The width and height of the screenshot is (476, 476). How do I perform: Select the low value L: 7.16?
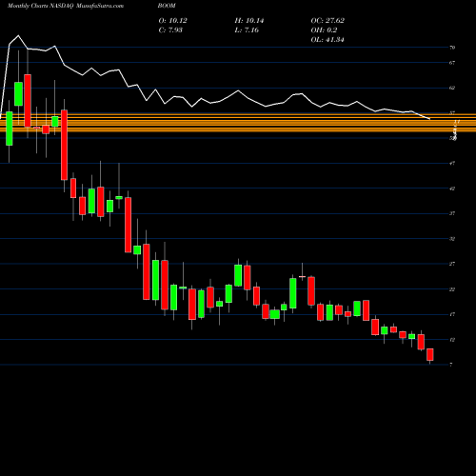coord(247,30)
